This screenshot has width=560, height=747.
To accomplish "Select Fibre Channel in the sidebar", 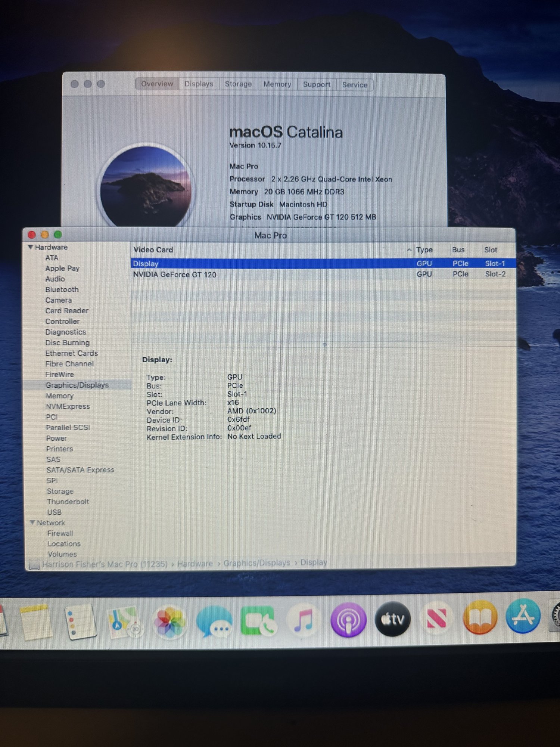I will 69,364.
